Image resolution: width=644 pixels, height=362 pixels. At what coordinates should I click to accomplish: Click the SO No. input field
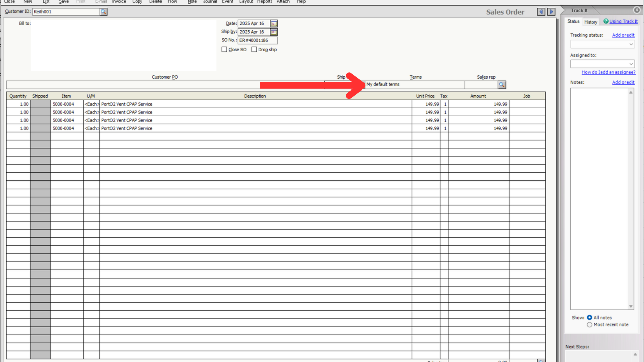(x=257, y=40)
